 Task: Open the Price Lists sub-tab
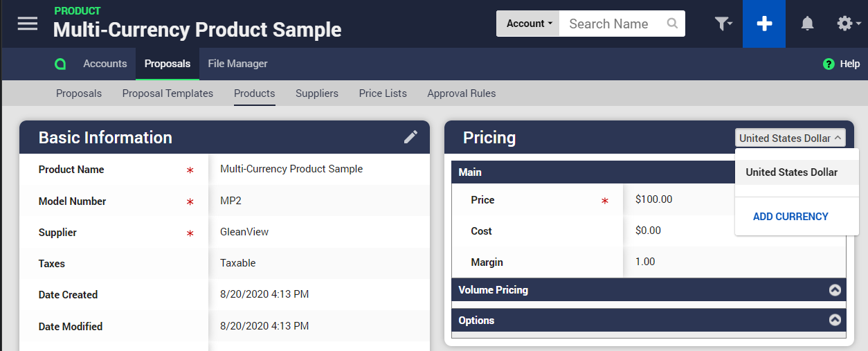[x=383, y=93]
